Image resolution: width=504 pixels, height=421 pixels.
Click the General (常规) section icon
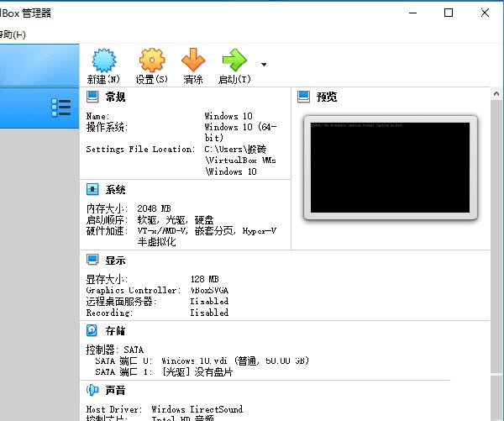point(92,97)
